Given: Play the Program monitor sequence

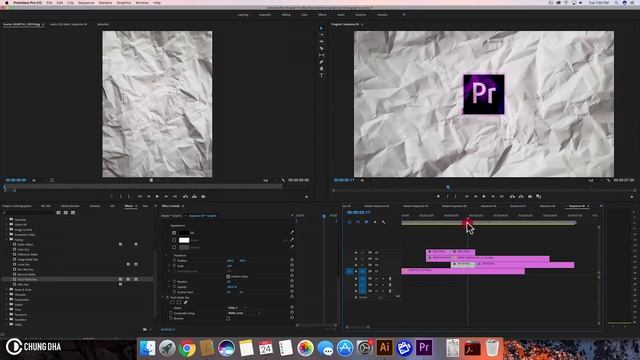Looking at the screenshot, I should [x=484, y=197].
